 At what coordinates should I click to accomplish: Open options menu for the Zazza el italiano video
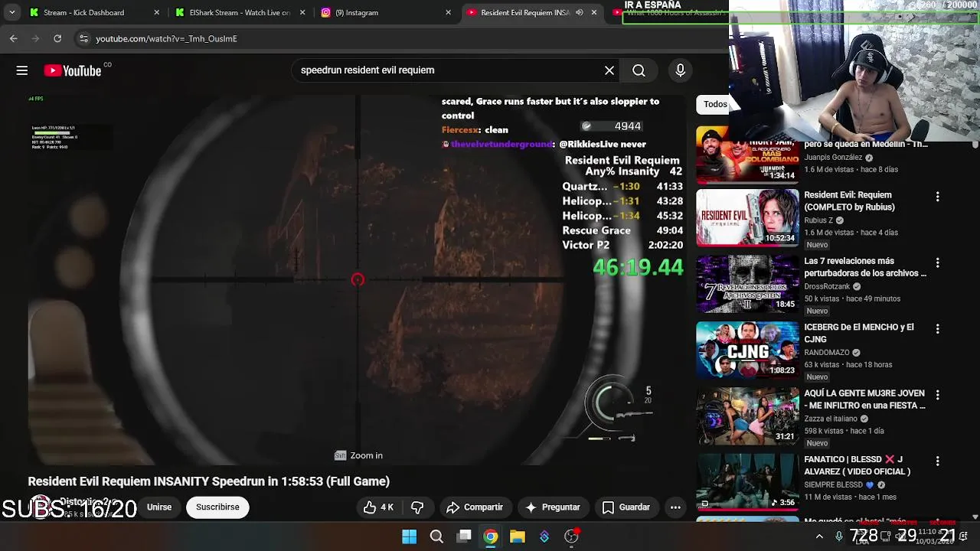coord(937,395)
